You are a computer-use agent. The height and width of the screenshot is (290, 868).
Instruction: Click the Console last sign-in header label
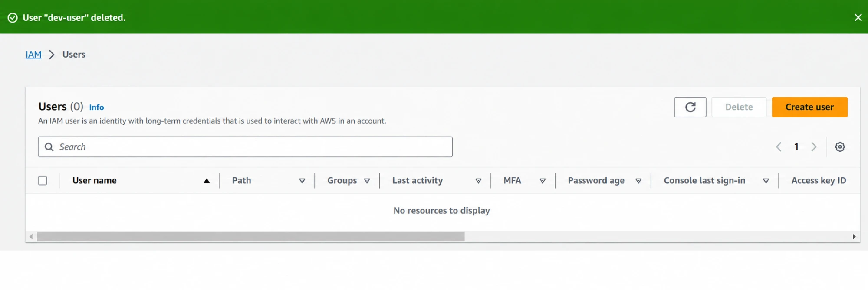pyautogui.click(x=704, y=181)
